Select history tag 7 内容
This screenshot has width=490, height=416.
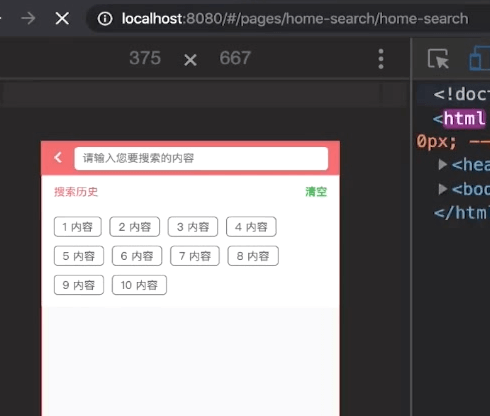195,256
